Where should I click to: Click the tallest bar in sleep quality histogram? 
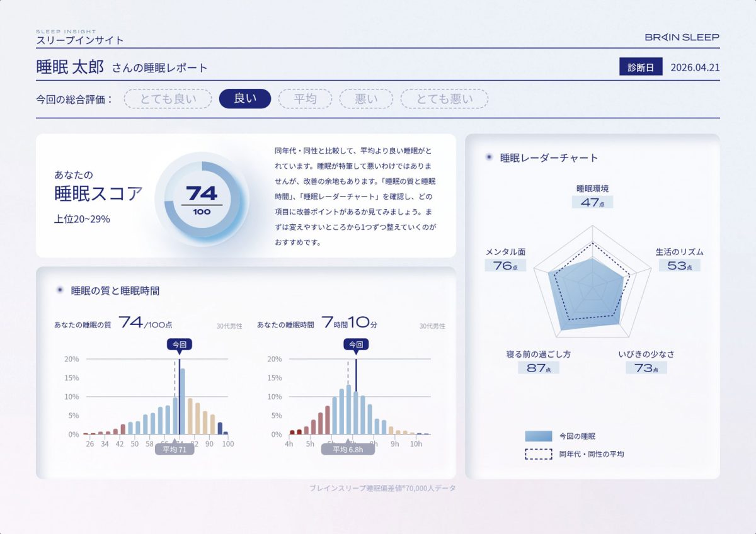click(x=183, y=402)
